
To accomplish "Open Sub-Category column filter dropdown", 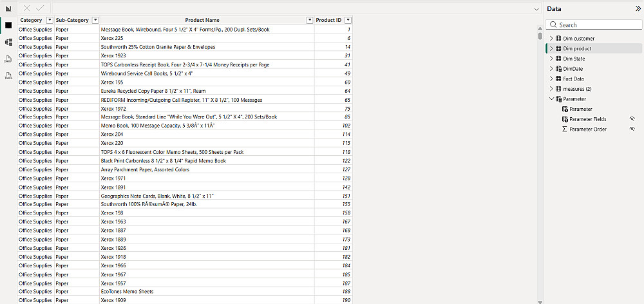I will tap(95, 20).
